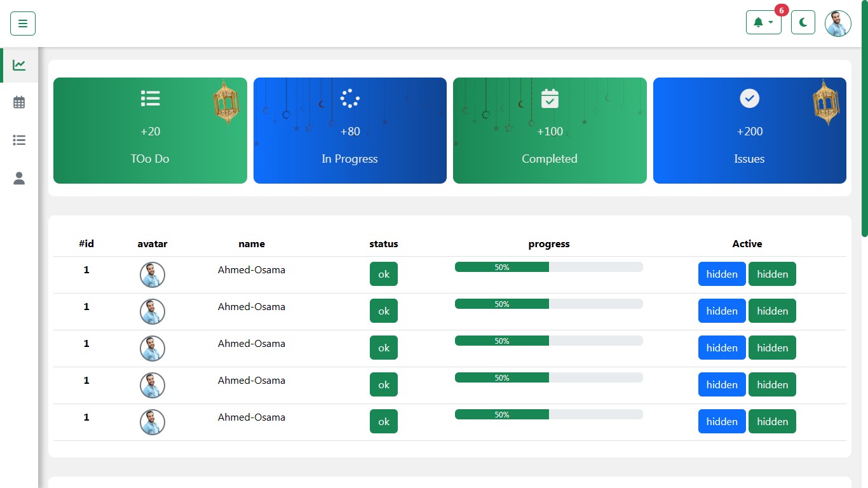This screenshot has height=488, width=868.
Task: Click the progress column header
Action: 548,244
